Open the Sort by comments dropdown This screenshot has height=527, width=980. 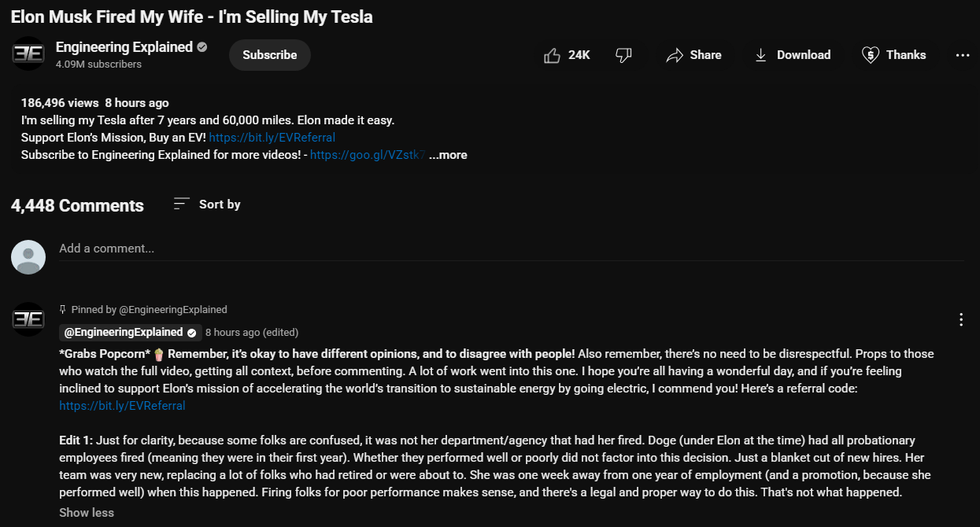tap(207, 205)
